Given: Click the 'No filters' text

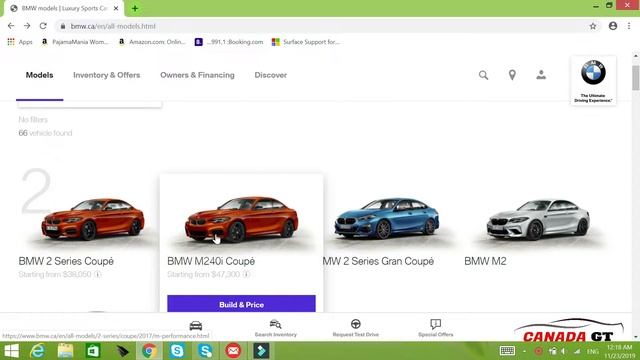Looking at the screenshot, I should pos(33,120).
